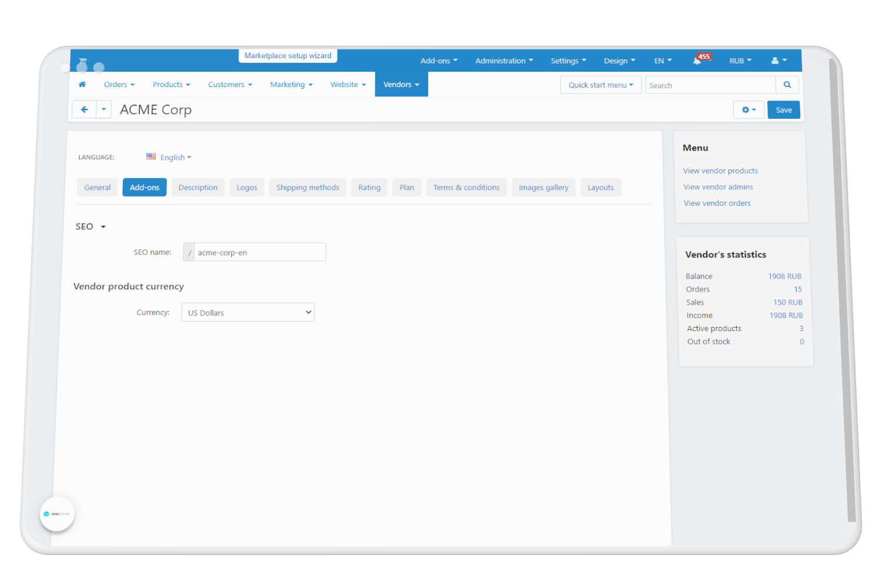Open the EN language switcher
Viewport: 882px width, 588px height.
click(663, 61)
